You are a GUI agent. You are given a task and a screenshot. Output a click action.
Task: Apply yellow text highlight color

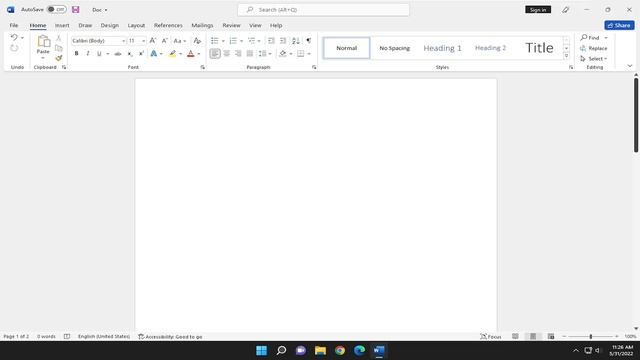[x=173, y=53]
